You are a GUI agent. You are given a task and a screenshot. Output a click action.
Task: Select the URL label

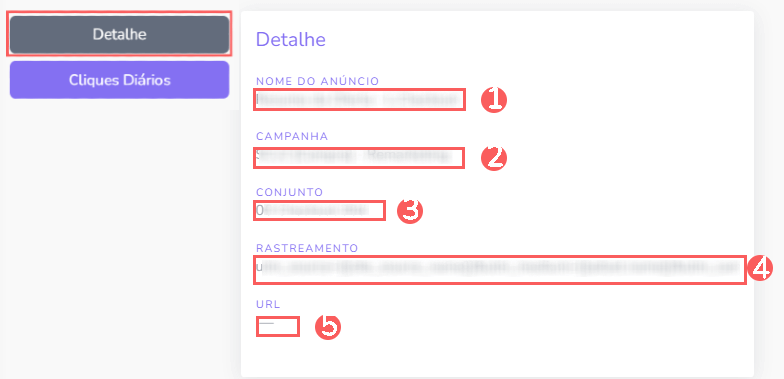coord(268,304)
